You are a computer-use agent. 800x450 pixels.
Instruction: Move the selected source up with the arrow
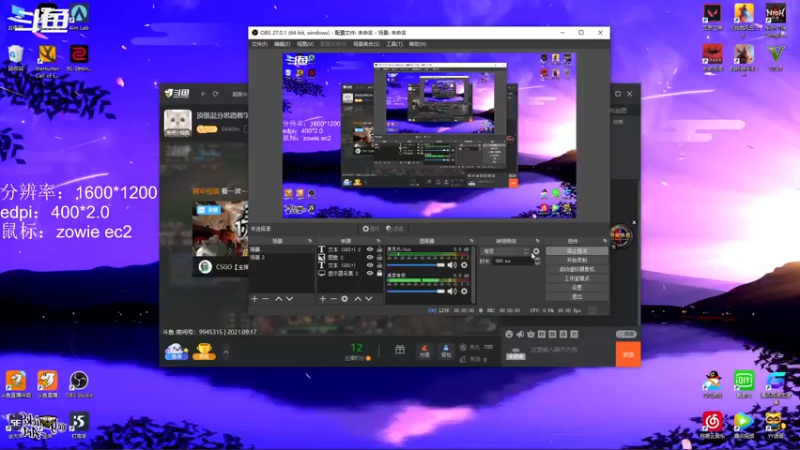[358, 298]
